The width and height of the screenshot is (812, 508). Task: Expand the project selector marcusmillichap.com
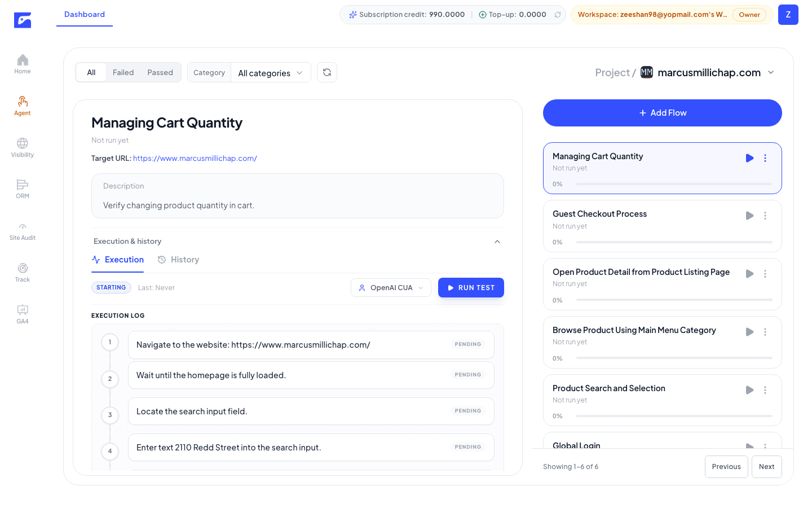pos(771,72)
